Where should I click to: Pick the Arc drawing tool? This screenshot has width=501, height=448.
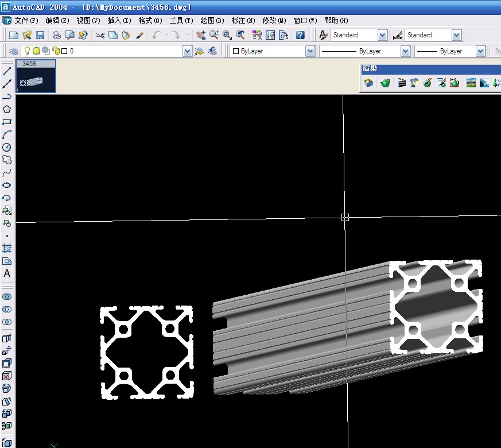[x=7, y=134]
